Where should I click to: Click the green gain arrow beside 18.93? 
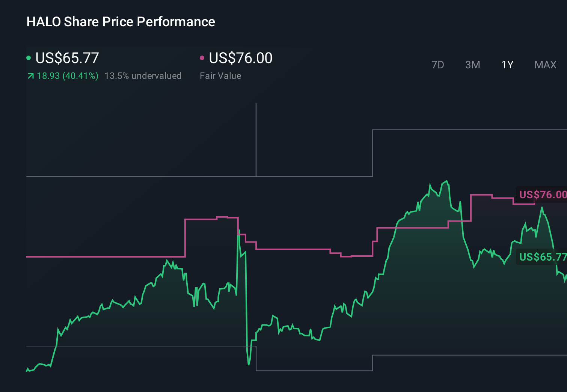click(31, 75)
